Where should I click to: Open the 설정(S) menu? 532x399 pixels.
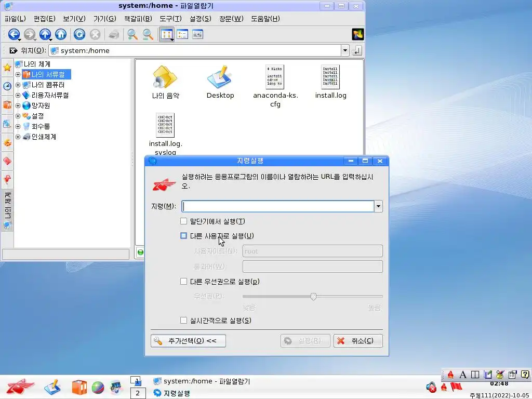pos(201,19)
